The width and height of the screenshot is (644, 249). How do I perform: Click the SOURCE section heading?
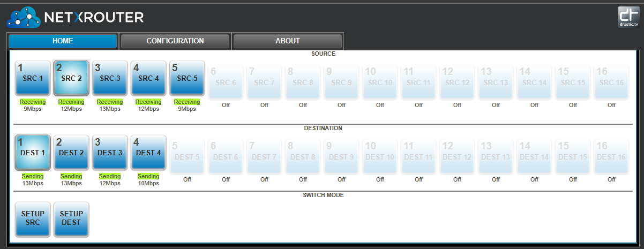click(x=323, y=54)
